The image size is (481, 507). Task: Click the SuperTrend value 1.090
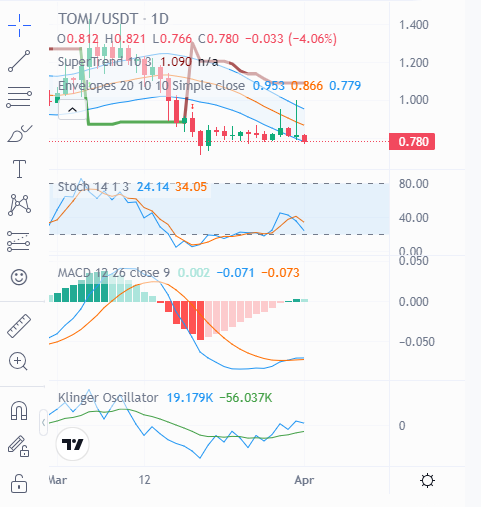176,62
